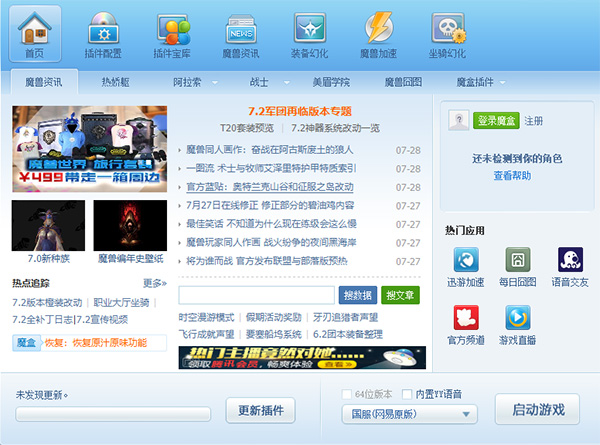Open the 飞行成就声望 keyword link
Image resolution: width=600 pixels, height=445 pixels.
pos(206,334)
